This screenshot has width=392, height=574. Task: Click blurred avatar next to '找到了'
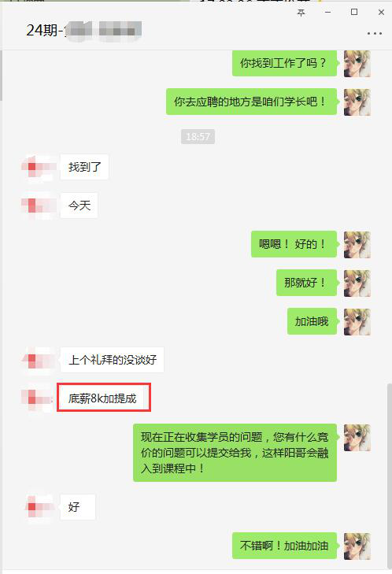tap(37, 167)
